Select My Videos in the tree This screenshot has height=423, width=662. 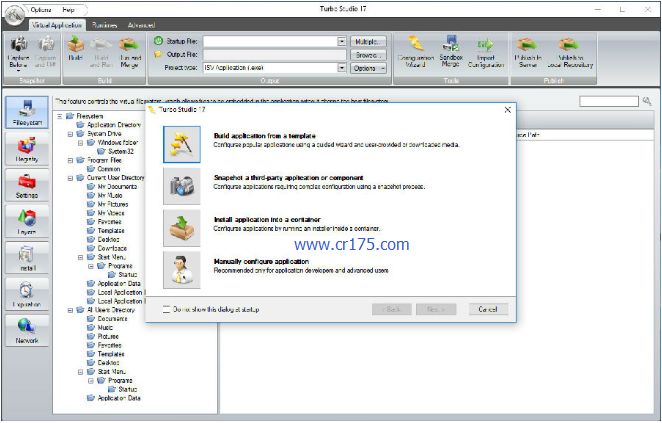(x=111, y=213)
